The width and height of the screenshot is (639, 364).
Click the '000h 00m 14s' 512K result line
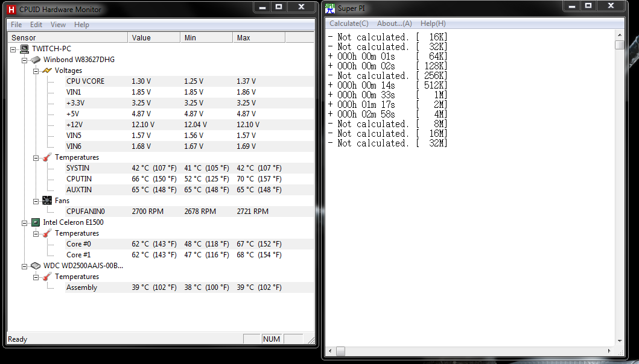(387, 86)
